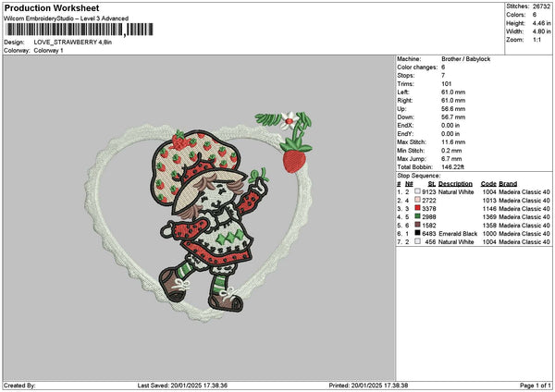This screenshot has height=392, width=555.
Task: Click the 'EndX:' label
Action: click(405, 126)
